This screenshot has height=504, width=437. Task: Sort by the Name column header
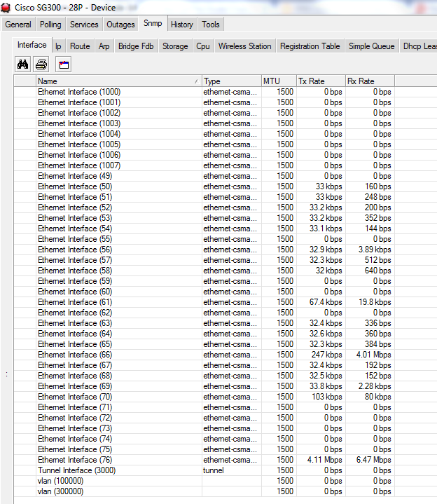[119, 81]
